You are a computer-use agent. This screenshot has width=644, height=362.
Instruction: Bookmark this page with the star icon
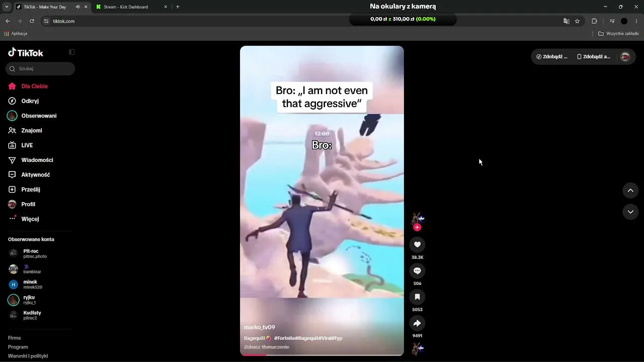(x=577, y=21)
